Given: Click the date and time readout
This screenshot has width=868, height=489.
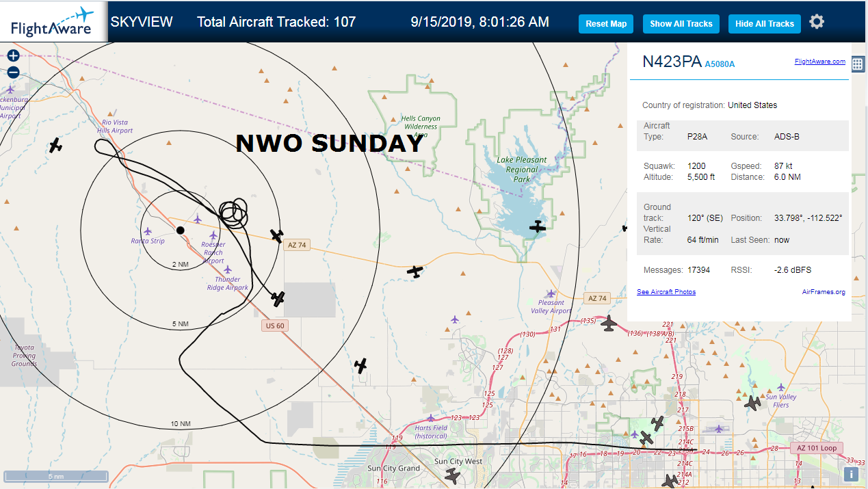Looking at the screenshot, I should tap(480, 22).
